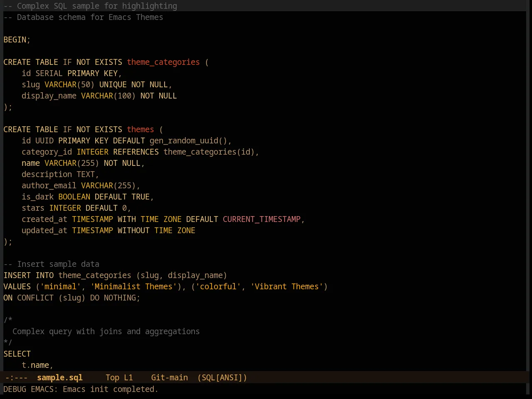Place cursor on BEGIN; statement
Image resolution: width=532 pixels, height=399 pixels.
point(17,39)
